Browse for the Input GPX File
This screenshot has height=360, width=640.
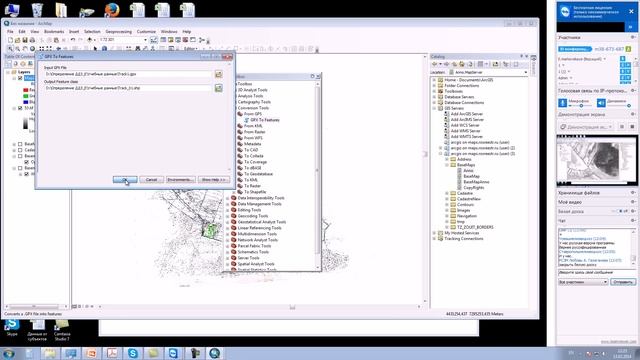click(219, 74)
